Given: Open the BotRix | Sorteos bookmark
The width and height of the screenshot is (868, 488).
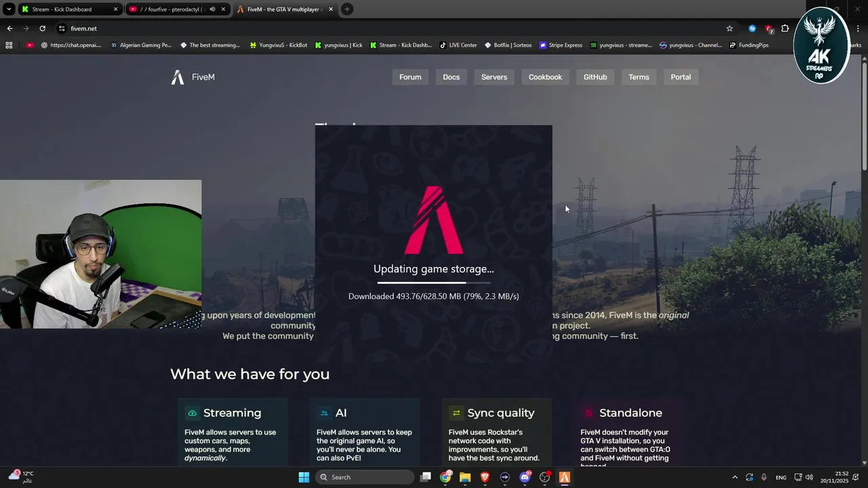Looking at the screenshot, I should pos(508,45).
